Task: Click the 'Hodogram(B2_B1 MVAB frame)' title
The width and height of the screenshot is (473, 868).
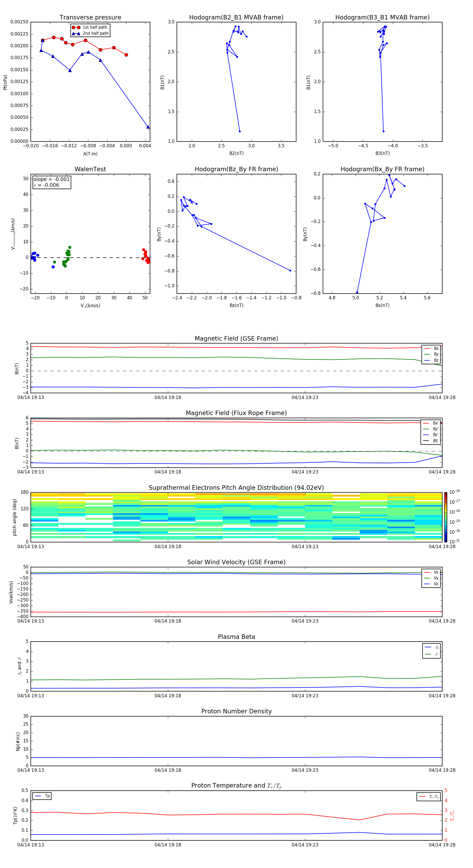Action: [236, 18]
